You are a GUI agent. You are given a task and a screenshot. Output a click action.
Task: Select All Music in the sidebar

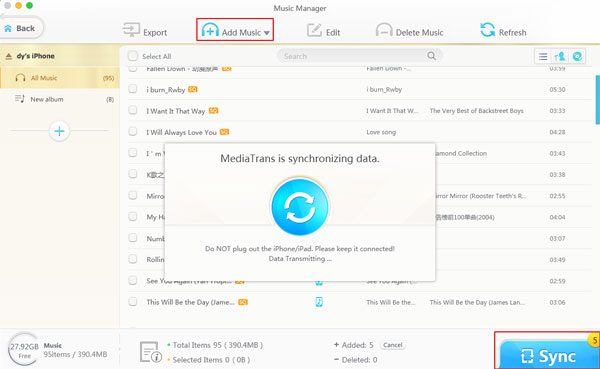point(60,78)
